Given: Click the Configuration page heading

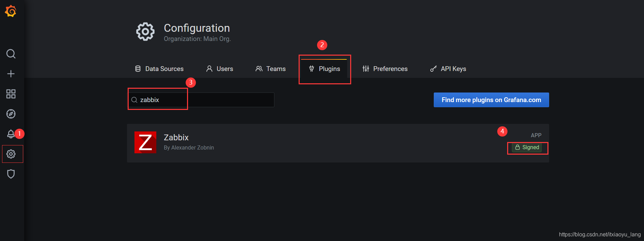Looking at the screenshot, I should coord(197,28).
